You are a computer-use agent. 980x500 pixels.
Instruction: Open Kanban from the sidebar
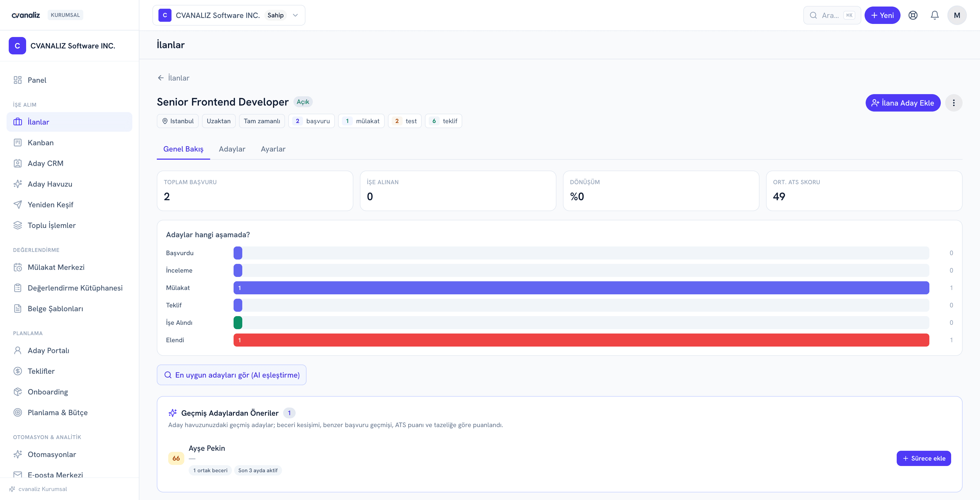[x=69, y=143]
